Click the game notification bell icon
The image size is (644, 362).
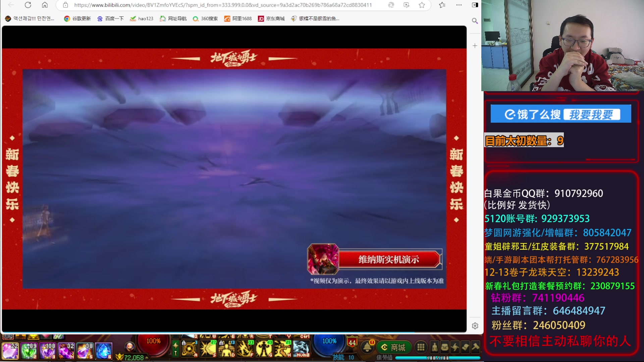(x=368, y=347)
